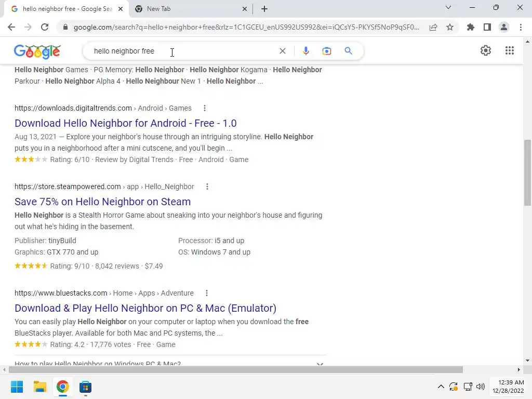
Task: Open Save 75% on Hello Neighbor Steam
Action: (102, 202)
